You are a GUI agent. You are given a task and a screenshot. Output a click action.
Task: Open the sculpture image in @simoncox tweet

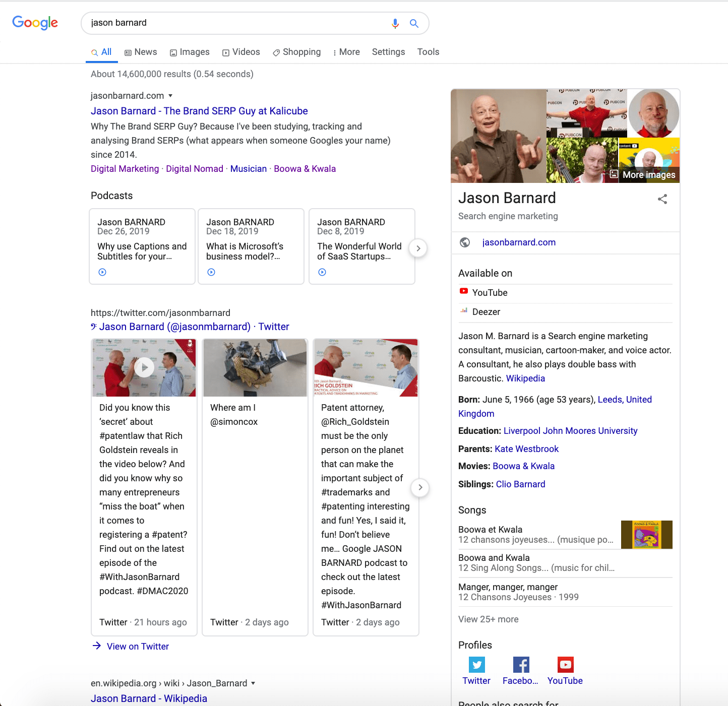coord(255,368)
